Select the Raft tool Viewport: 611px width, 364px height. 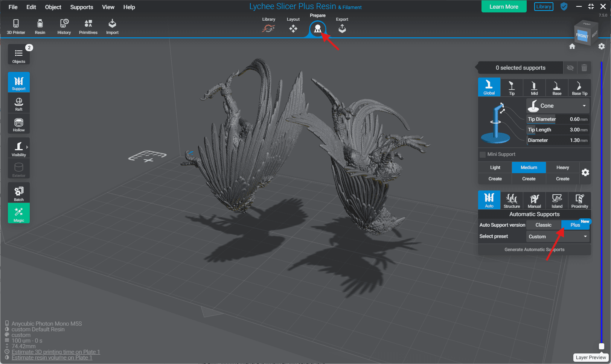(x=19, y=104)
